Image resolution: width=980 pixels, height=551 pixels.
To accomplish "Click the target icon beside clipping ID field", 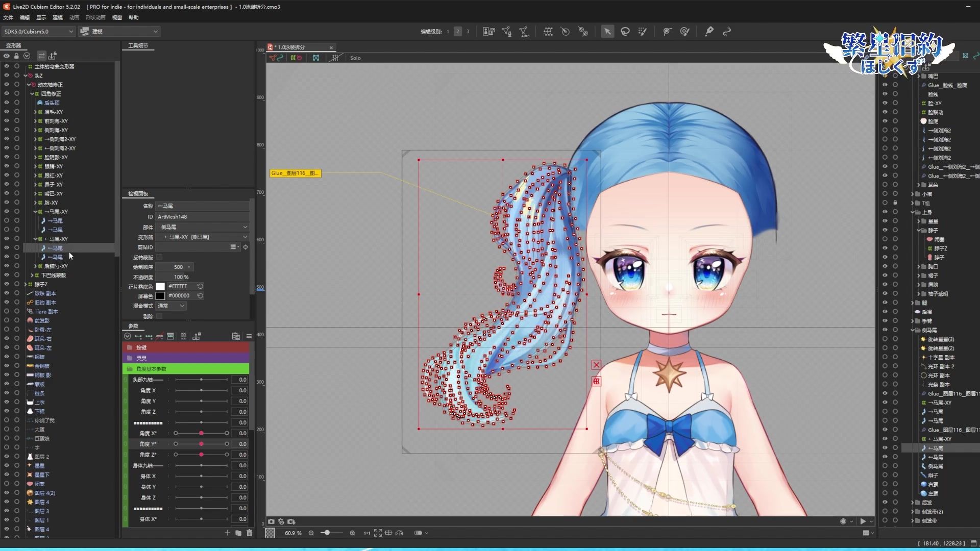I will [x=246, y=247].
